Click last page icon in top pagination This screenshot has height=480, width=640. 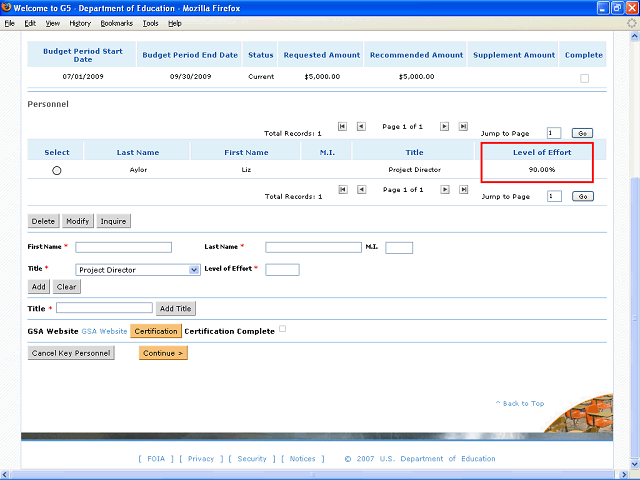point(463,127)
